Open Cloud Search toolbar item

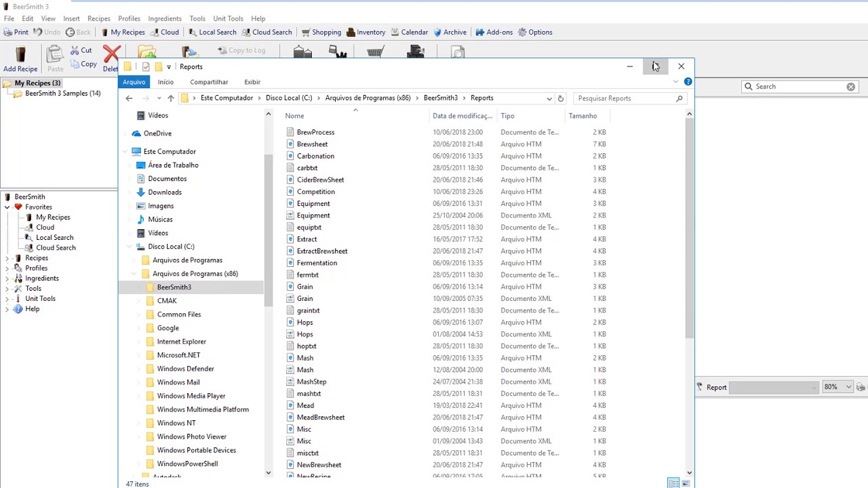click(267, 32)
